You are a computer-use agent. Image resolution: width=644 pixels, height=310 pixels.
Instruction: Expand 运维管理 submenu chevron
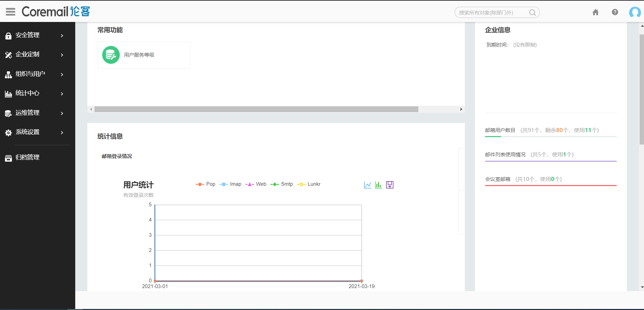62,113
